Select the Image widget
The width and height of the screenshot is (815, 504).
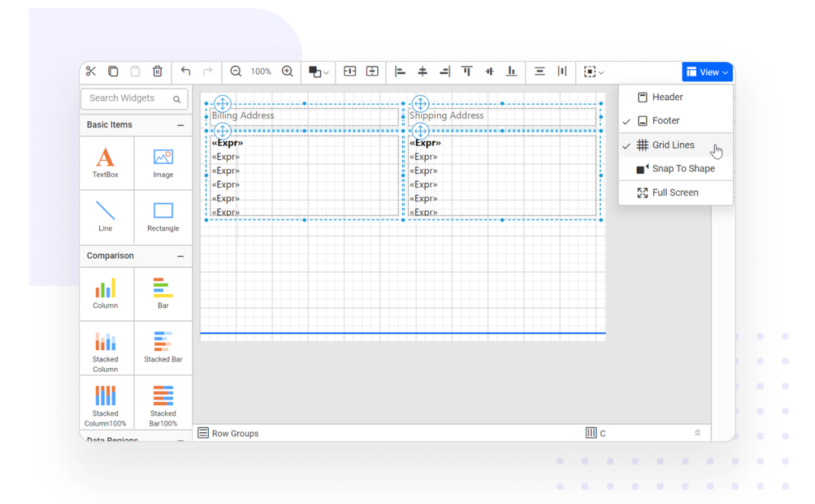[x=163, y=163]
